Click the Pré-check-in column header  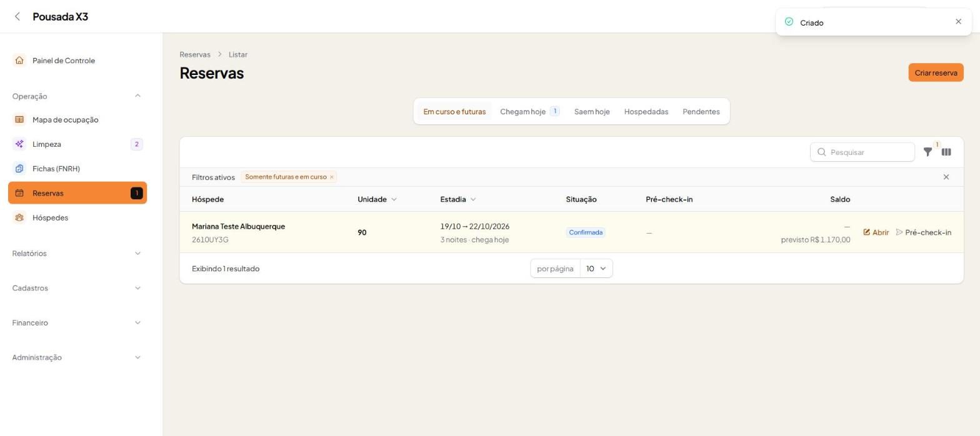click(669, 199)
